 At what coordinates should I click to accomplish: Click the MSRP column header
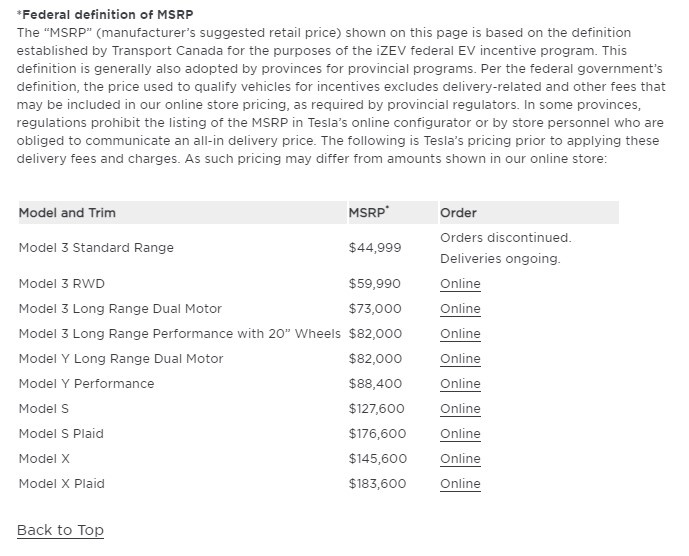click(368, 213)
